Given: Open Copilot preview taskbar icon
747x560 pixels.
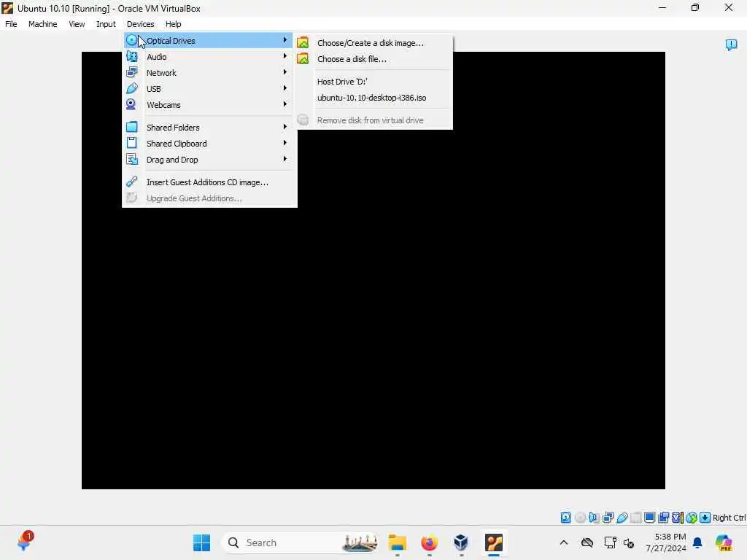Looking at the screenshot, I should click(724, 542).
